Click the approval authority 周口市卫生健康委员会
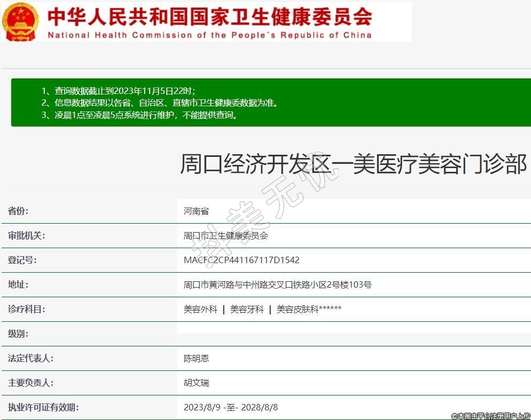The width and height of the screenshot is (531, 420). tap(225, 235)
